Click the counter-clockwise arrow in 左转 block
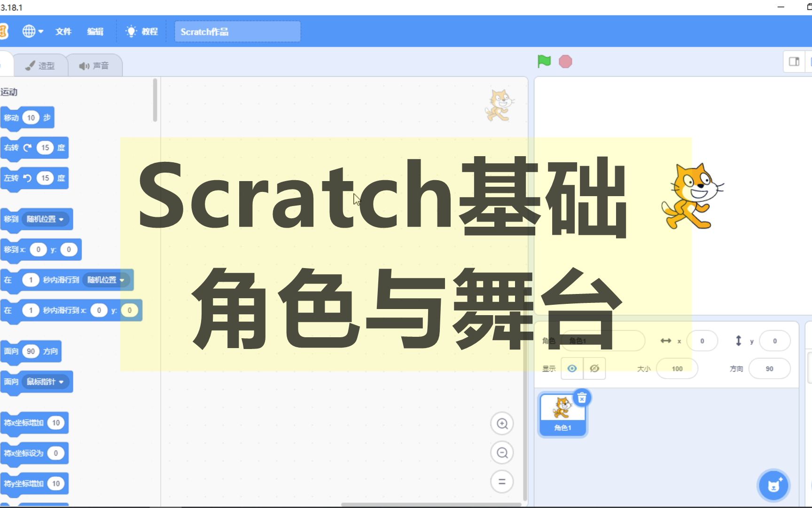The width and height of the screenshot is (812, 508). [x=28, y=178]
